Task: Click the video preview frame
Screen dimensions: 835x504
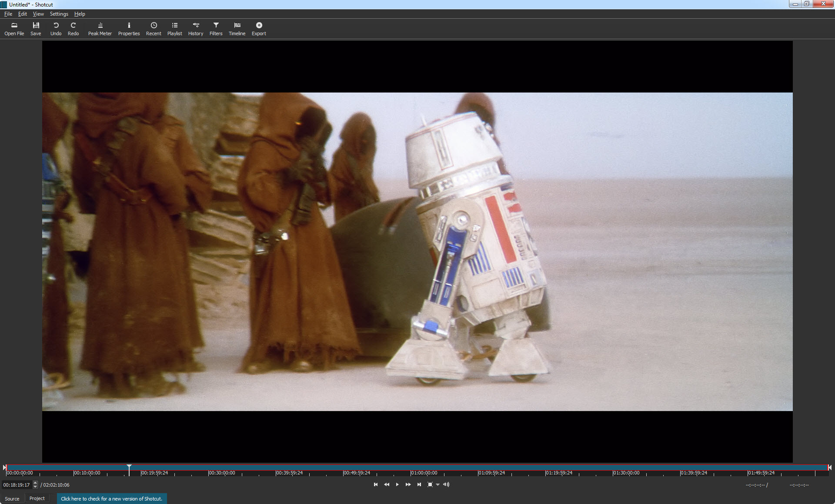Action: click(x=417, y=252)
